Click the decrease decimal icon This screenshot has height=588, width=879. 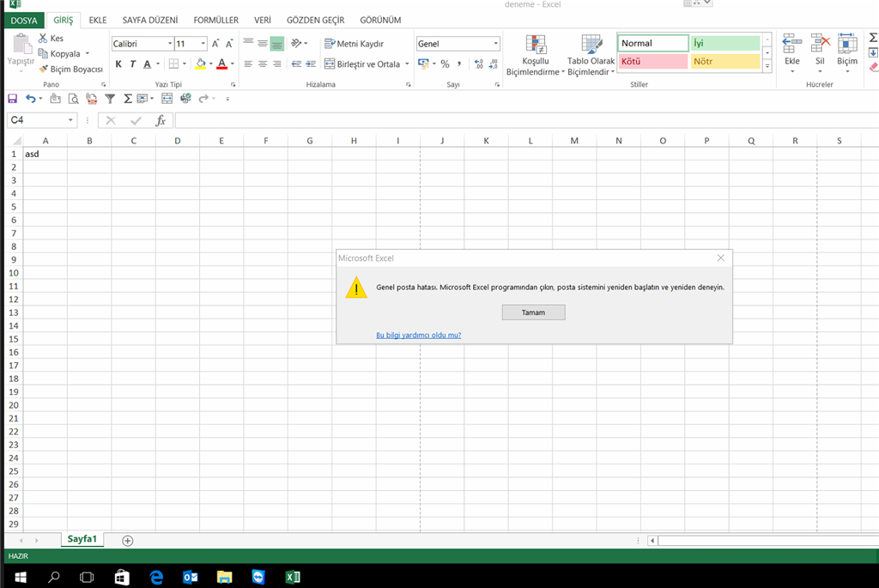(x=494, y=64)
